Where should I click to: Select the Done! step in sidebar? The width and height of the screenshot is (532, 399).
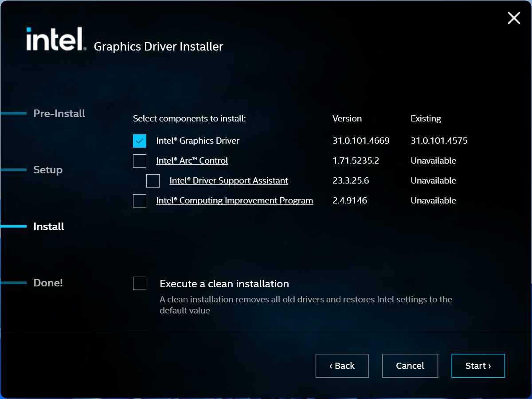click(48, 283)
